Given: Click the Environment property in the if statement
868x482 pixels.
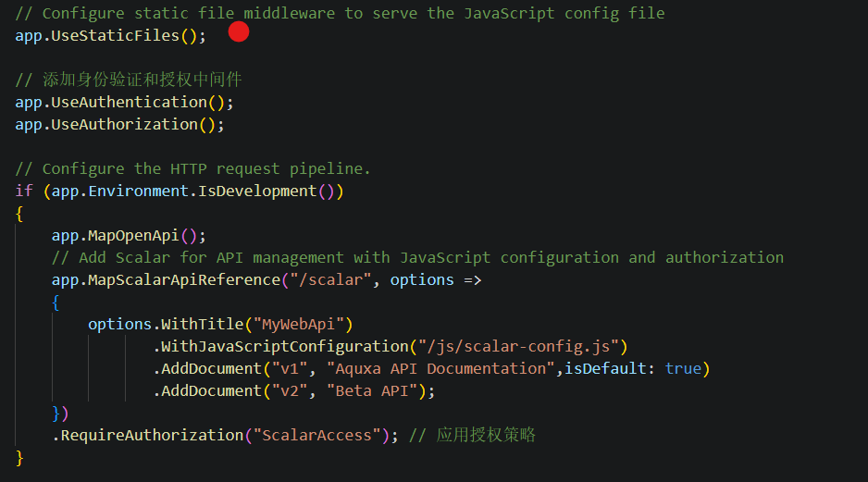Looking at the screenshot, I should point(139,191).
